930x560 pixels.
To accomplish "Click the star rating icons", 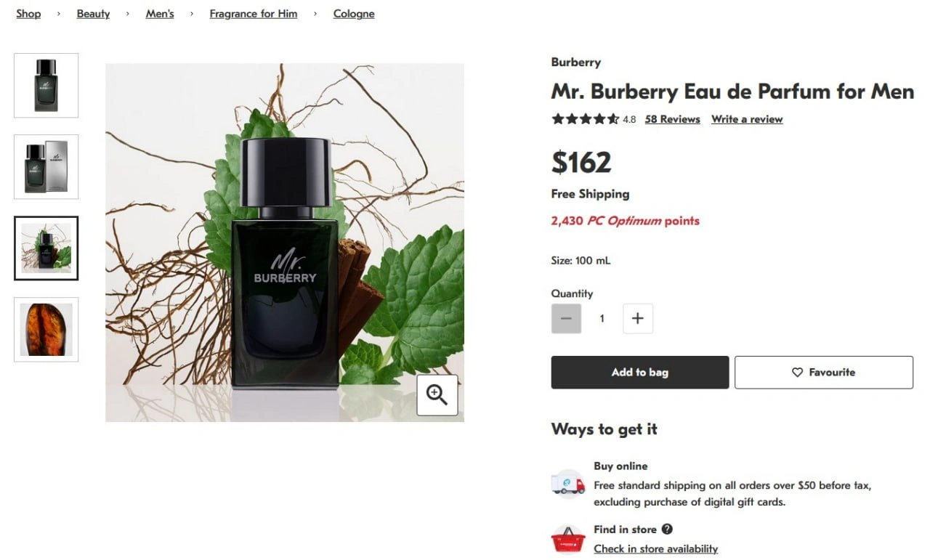I will click(585, 119).
